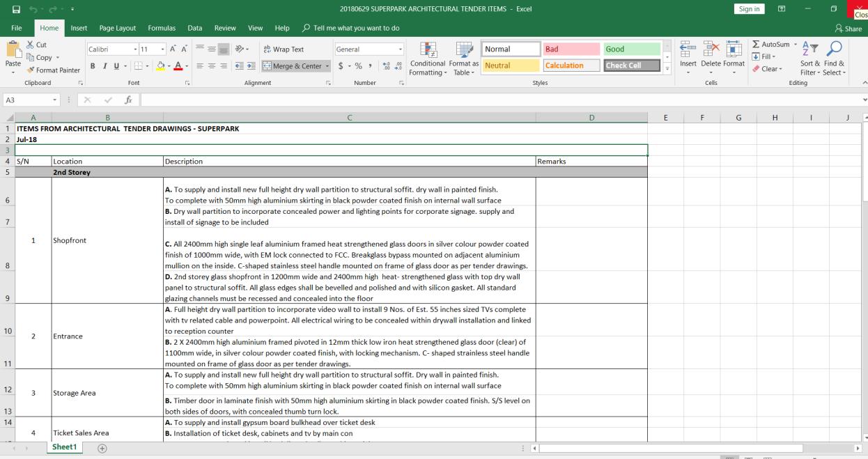Click the Name Box showing A3
The height and width of the screenshot is (459, 868).
32,100
